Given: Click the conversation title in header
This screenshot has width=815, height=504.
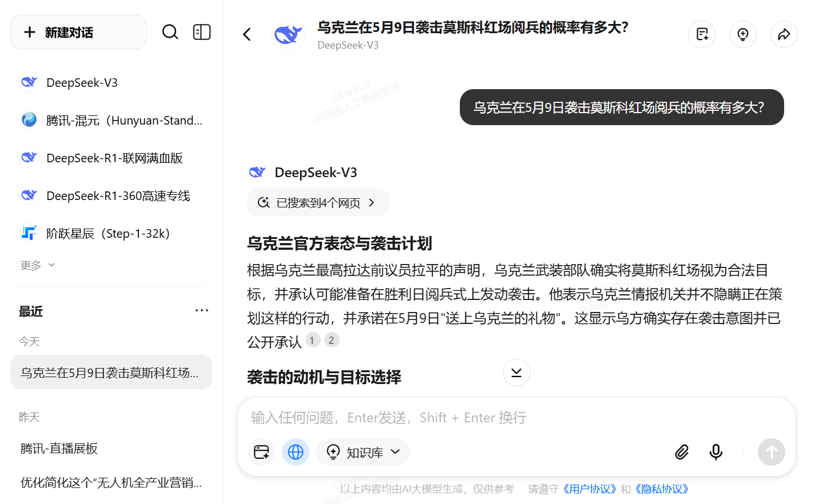Looking at the screenshot, I should 473,27.
